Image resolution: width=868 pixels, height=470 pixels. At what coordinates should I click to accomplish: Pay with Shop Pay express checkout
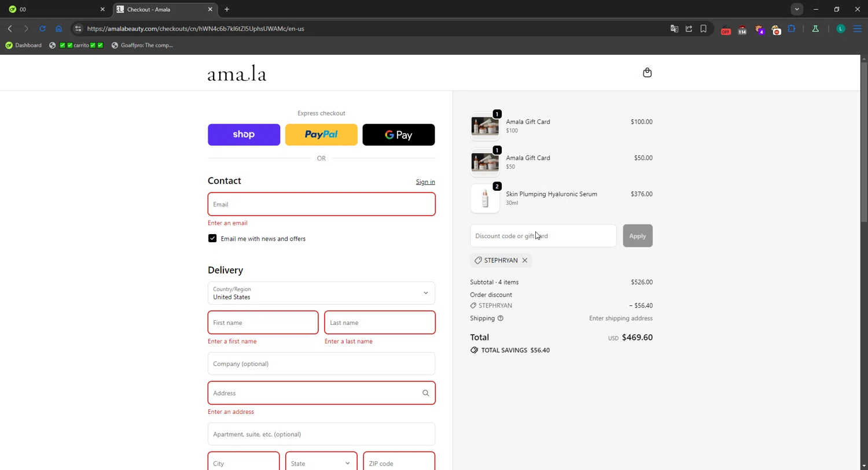(x=244, y=135)
